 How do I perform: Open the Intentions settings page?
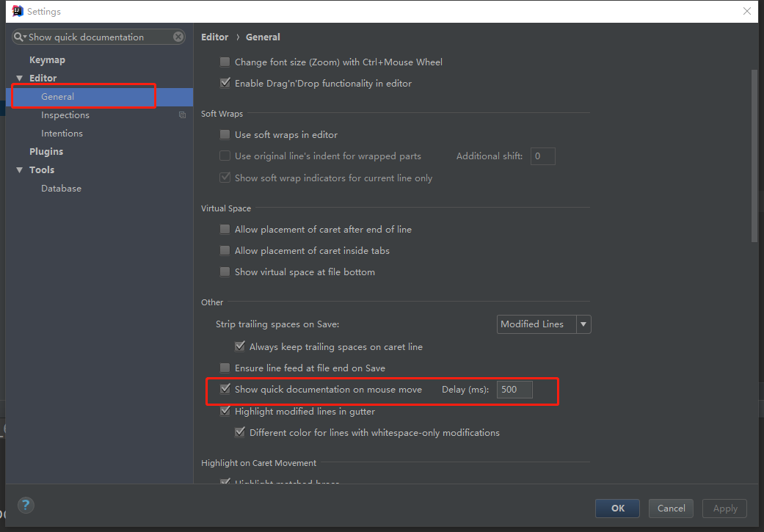62,134
